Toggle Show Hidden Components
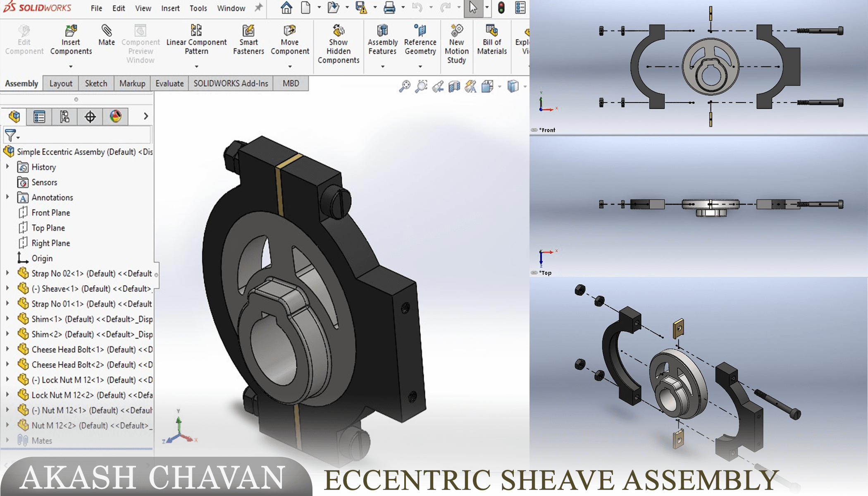The height and width of the screenshot is (496, 868). (x=338, y=44)
